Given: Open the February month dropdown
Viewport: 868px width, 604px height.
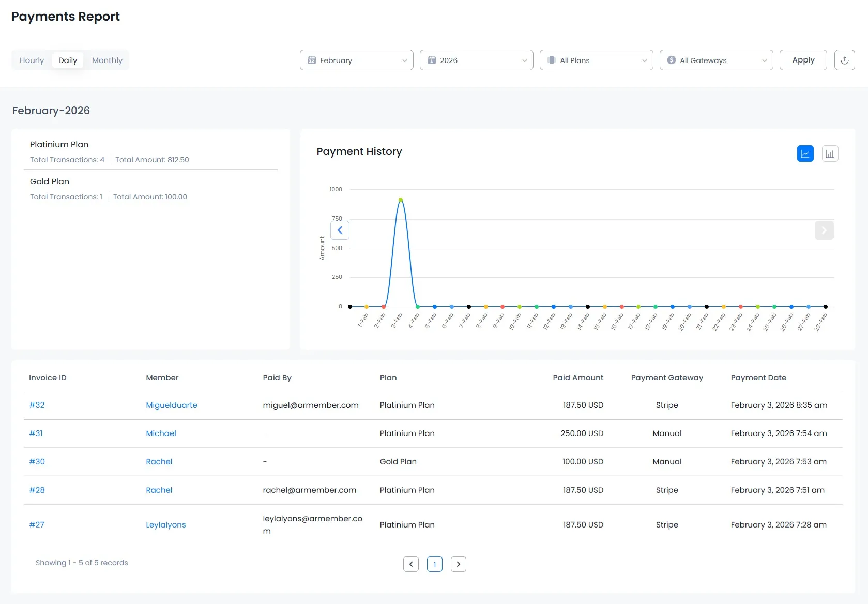Looking at the screenshot, I should click(x=356, y=60).
